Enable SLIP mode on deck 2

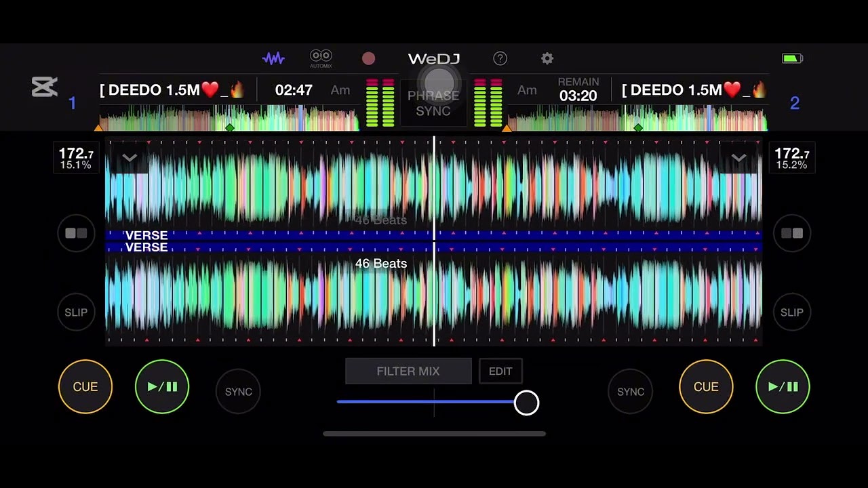pos(792,312)
